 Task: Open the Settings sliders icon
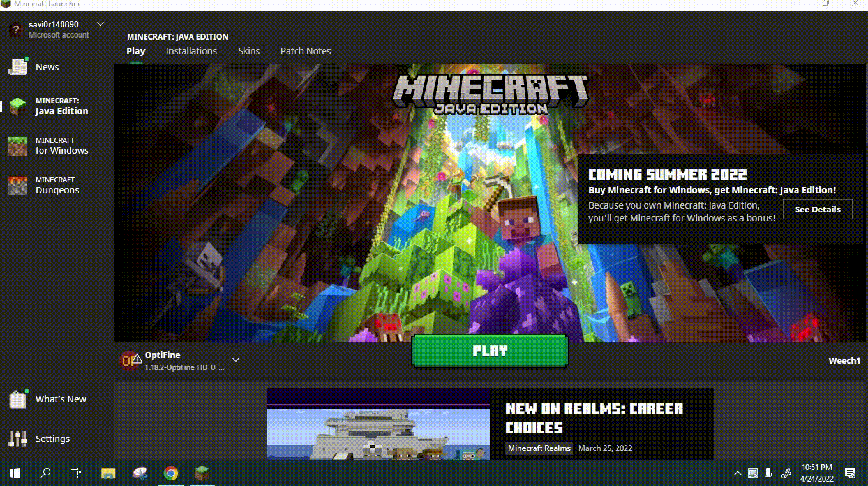click(17, 439)
